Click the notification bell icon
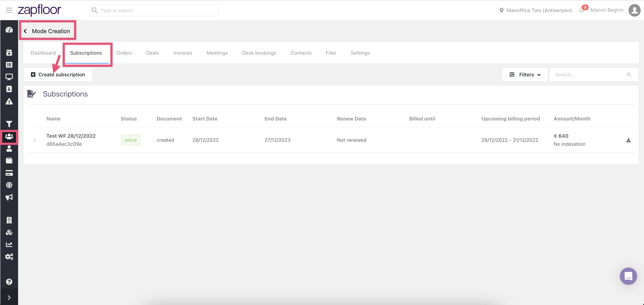The image size is (644, 305). pos(582,10)
